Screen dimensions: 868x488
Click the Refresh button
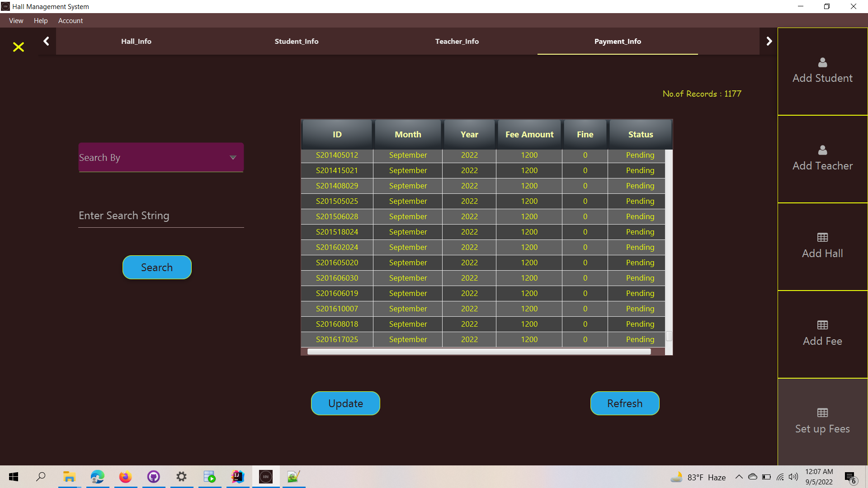tap(625, 403)
